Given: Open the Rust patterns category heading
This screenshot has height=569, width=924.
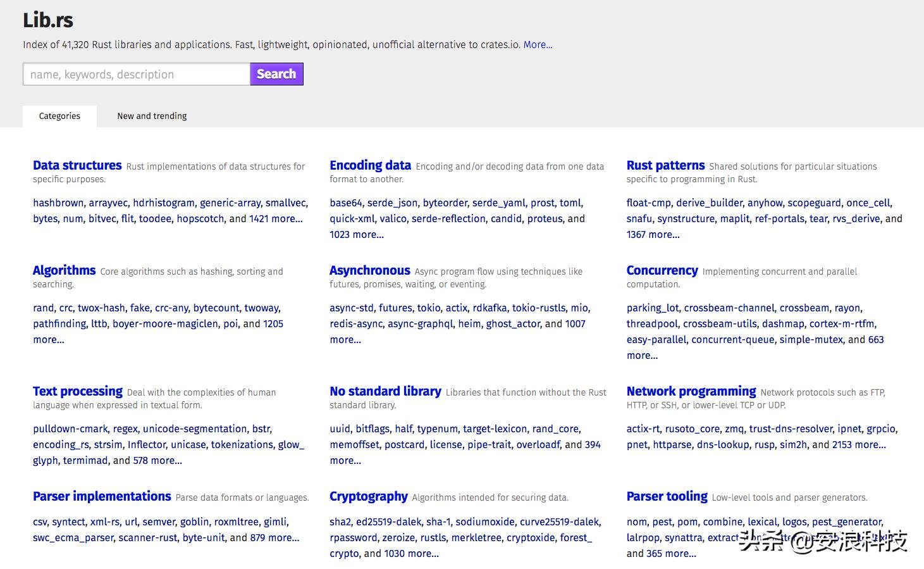Looking at the screenshot, I should click(x=665, y=165).
